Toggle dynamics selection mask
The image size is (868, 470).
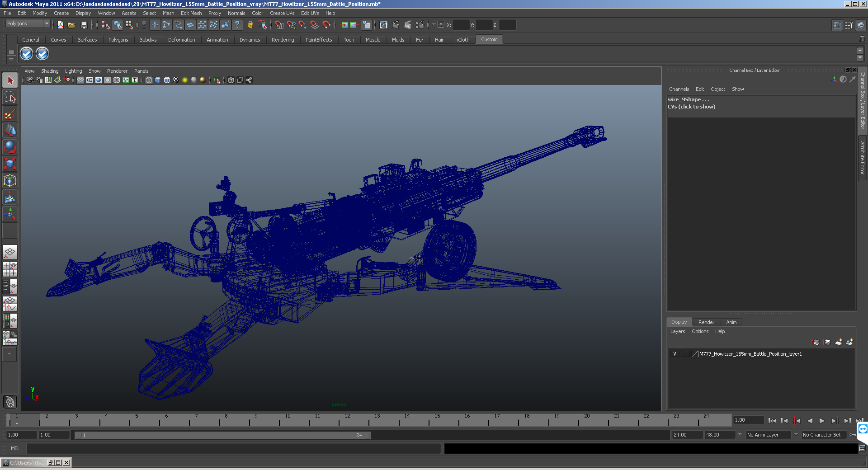tap(214, 25)
